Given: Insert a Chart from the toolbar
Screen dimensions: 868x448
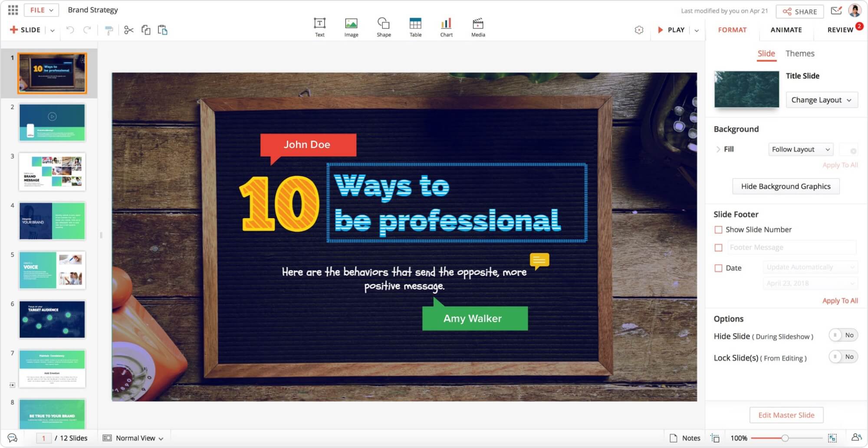Looking at the screenshot, I should (446, 24).
